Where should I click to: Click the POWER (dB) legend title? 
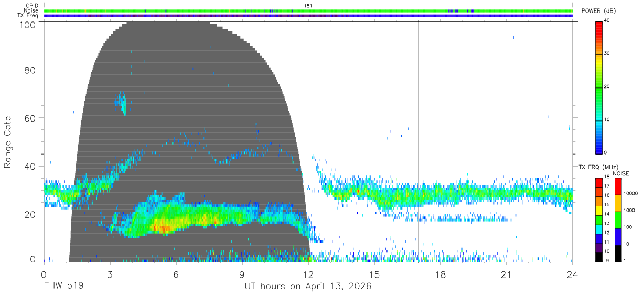point(598,11)
